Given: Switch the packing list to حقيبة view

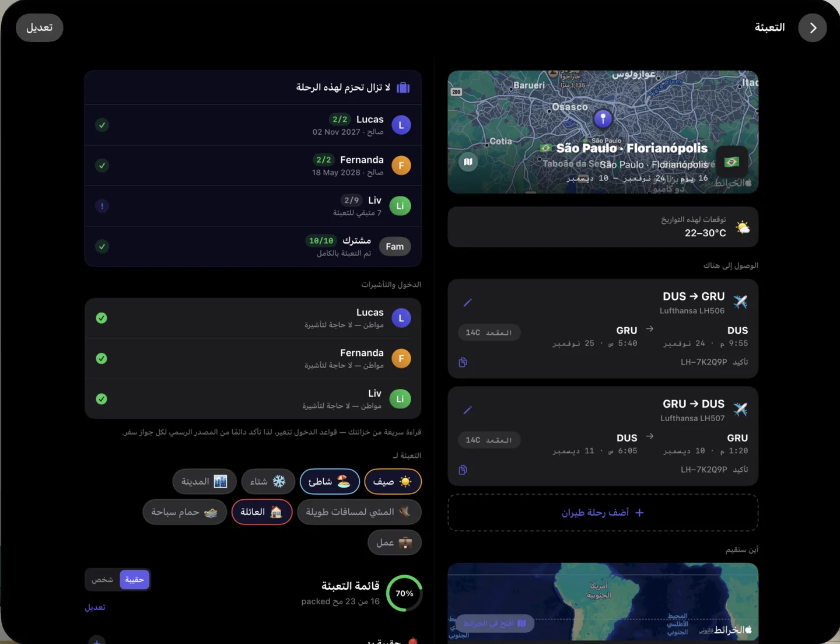Looking at the screenshot, I should point(135,579).
